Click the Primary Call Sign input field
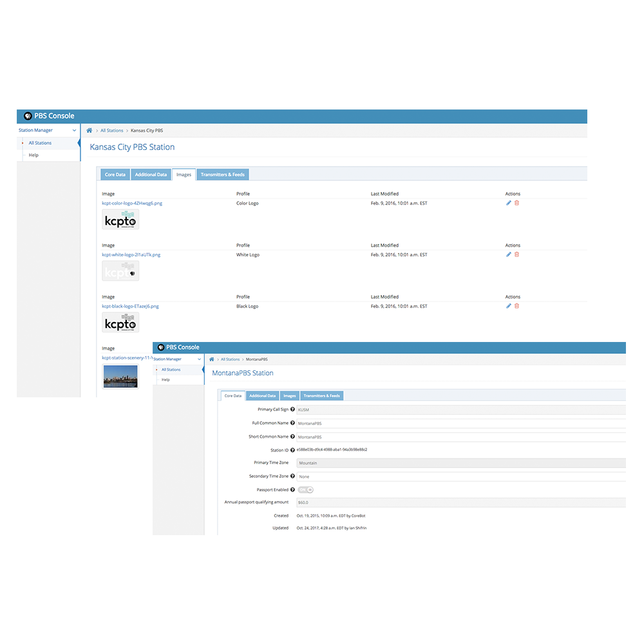Viewport: 644px width, 644px height. coord(461,410)
